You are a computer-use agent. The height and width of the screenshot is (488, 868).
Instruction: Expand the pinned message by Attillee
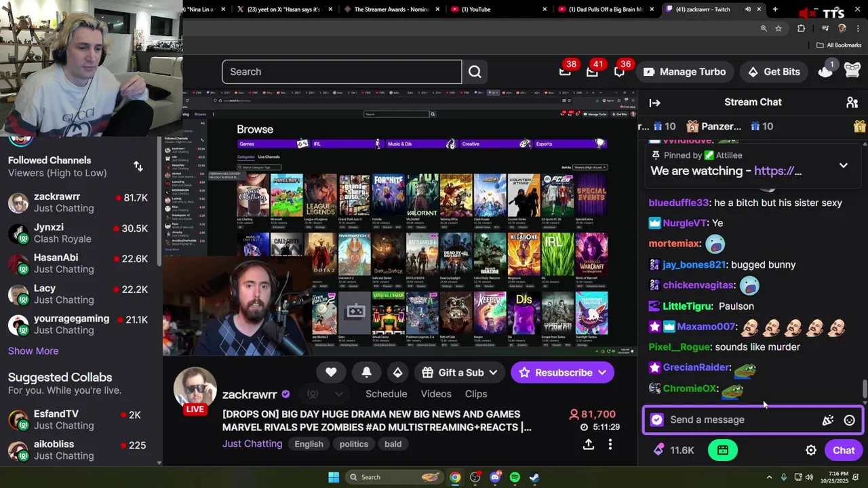(844, 165)
